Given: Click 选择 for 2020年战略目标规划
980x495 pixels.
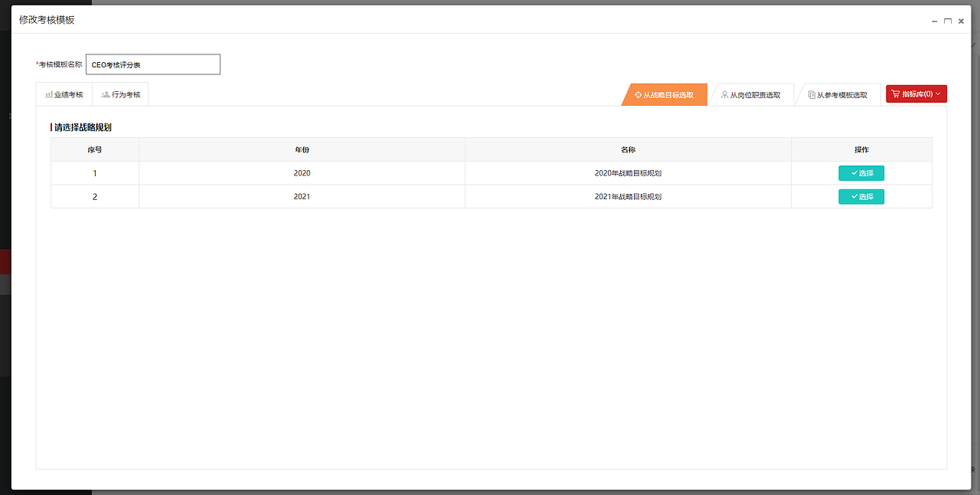Looking at the screenshot, I should click(x=861, y=173).
